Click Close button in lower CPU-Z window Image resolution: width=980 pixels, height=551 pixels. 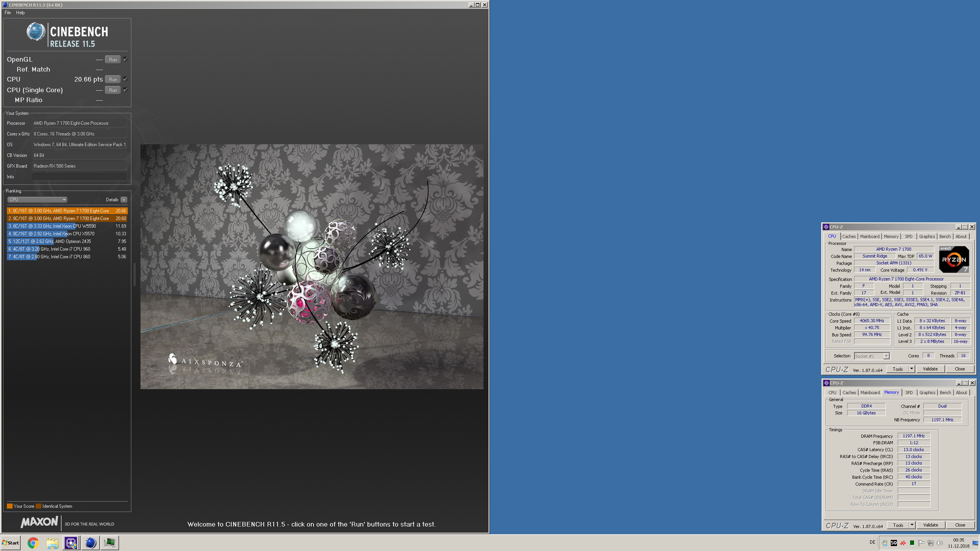click(x=960, y=525)
